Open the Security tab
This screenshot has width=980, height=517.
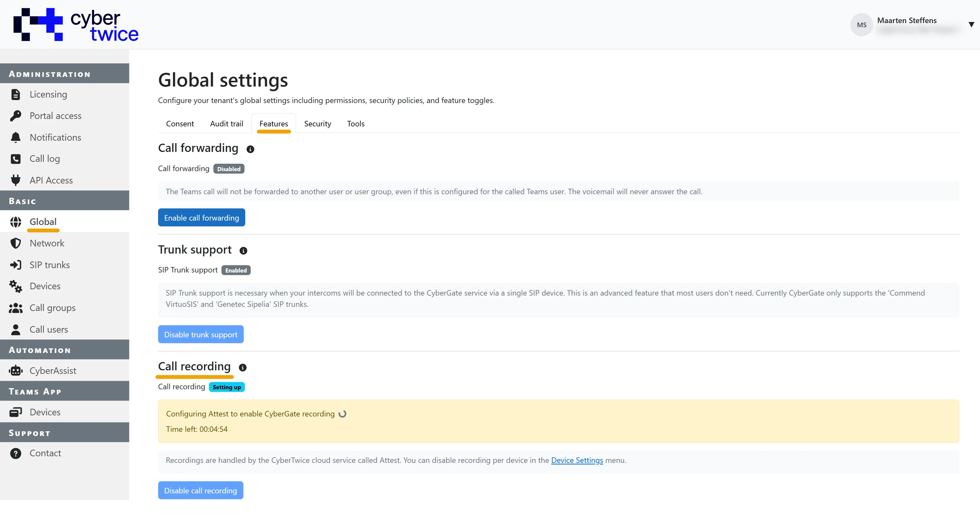point(318,124)
